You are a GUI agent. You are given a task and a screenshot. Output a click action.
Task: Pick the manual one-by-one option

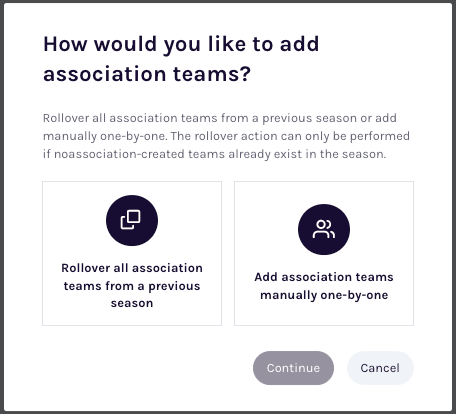(324, 253)
